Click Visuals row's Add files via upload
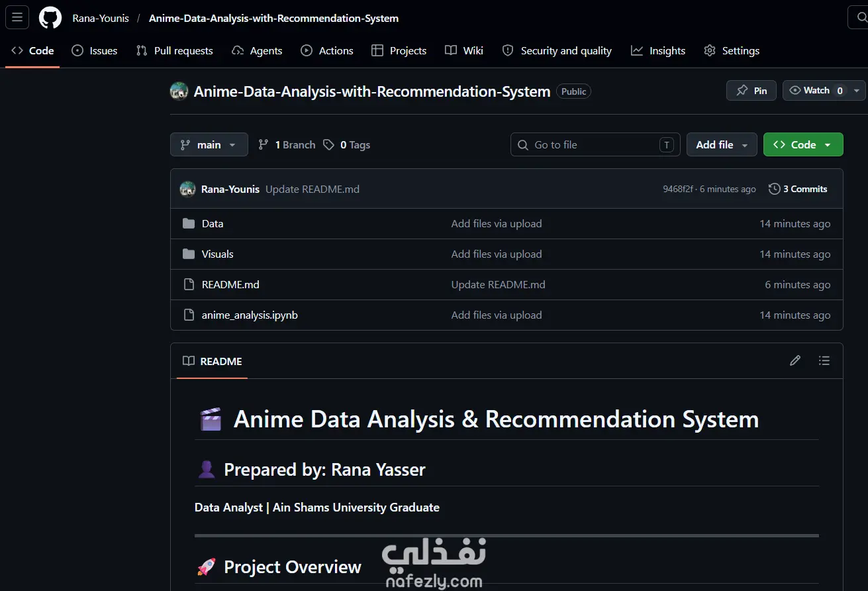Screen dimensions: 868x591 (497, 254)
